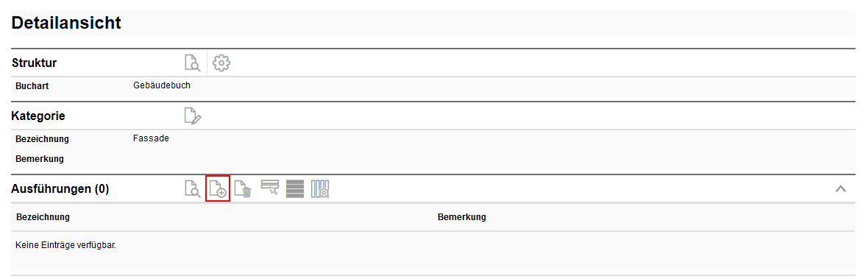The height and width of the screenshot is (279, 868).
Task: Select the Gebäudebuch Buchart value
Action: 162,86
